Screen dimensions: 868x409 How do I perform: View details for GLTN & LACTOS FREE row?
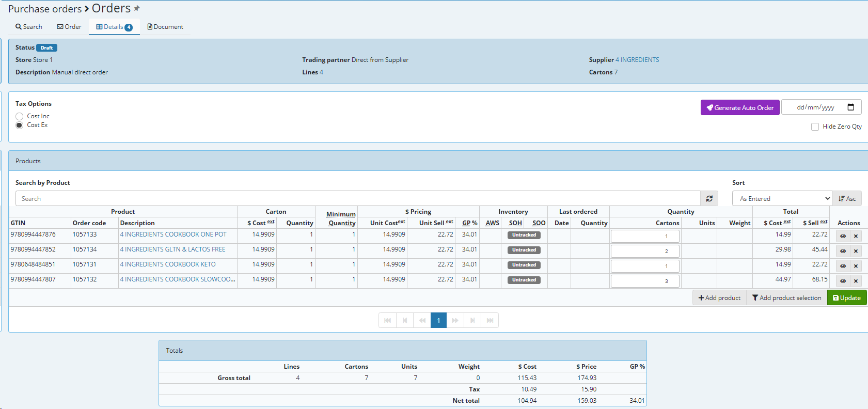[x=843, y=251]
